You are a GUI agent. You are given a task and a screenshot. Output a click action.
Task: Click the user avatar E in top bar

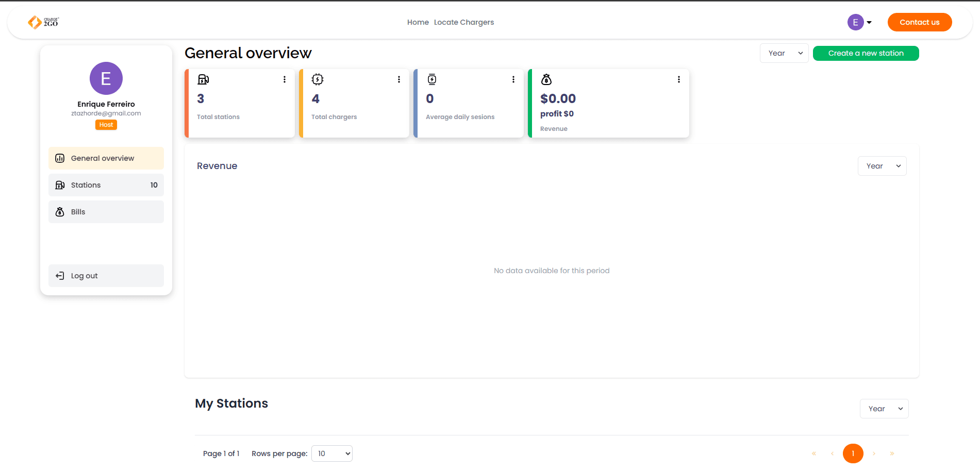point(855,22)
